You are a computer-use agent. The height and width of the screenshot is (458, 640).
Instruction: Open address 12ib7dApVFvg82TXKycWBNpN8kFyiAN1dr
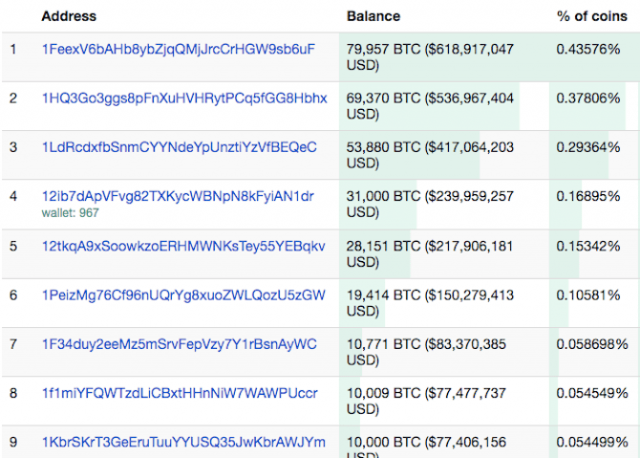(178, 196)
